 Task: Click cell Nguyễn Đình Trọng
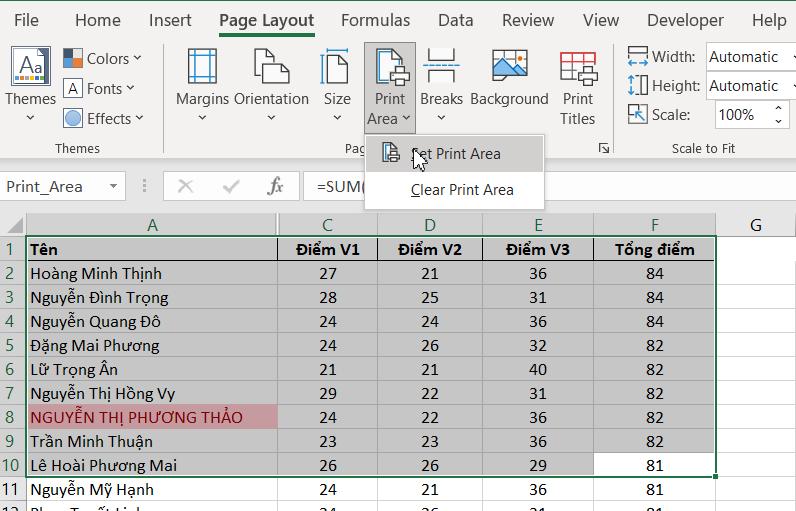click(x=152, y=297)
